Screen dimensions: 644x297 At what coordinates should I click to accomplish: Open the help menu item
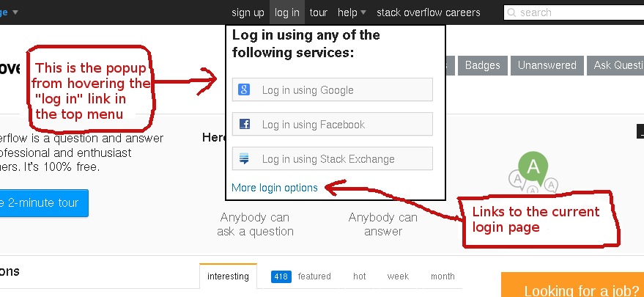347,12
